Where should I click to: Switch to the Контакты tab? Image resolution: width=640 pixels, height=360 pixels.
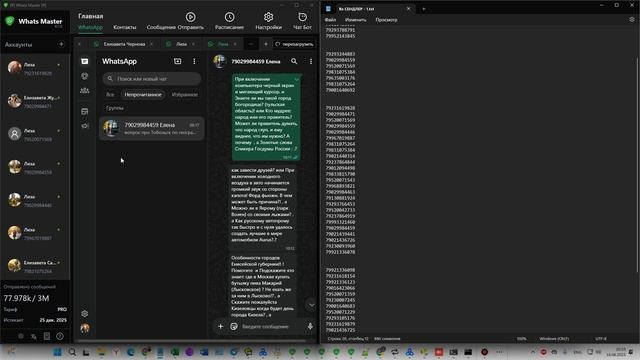(124, 27)
